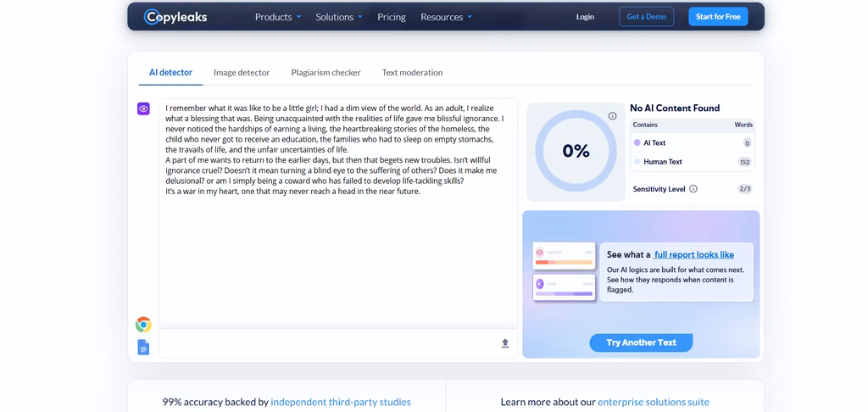
Task: Click the report preview thumbnail with the orange bar
Action: [564, 255]
